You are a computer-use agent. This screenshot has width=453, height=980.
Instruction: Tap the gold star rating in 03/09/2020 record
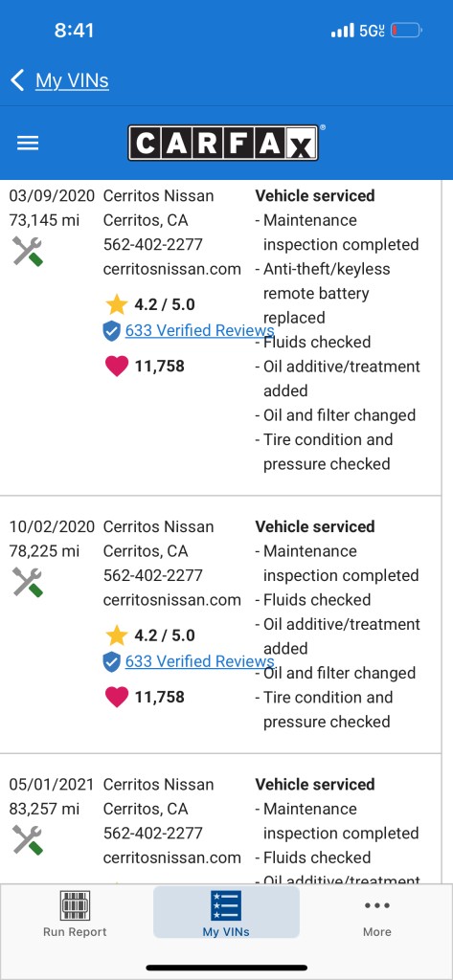(117, 305)
